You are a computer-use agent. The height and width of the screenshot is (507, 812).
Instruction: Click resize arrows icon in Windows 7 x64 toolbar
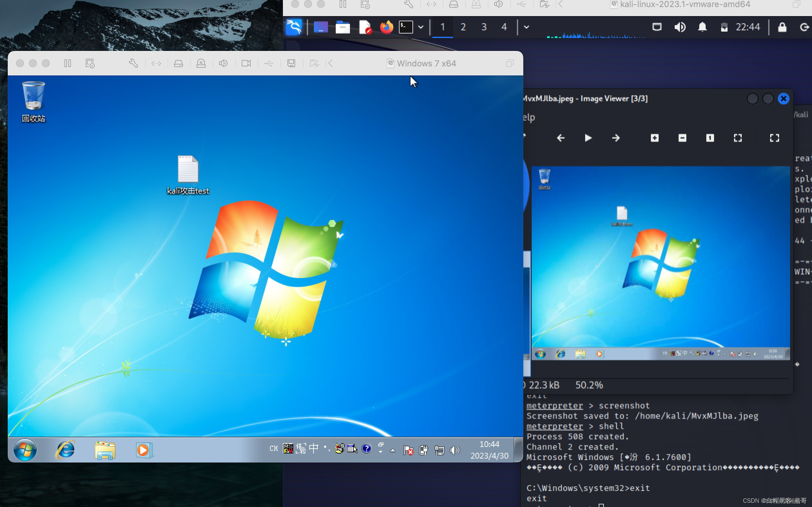click(156, 63)
